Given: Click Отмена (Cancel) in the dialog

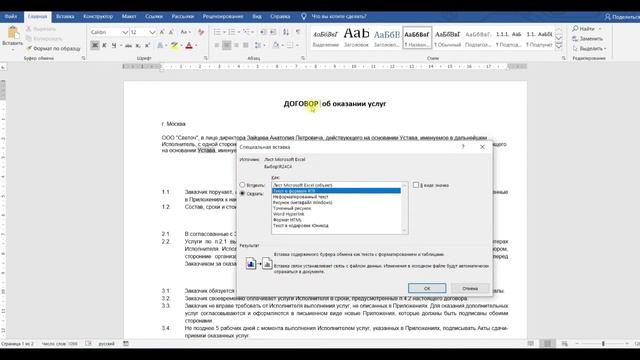Looking at the screenshot, I should pos(470,288).
